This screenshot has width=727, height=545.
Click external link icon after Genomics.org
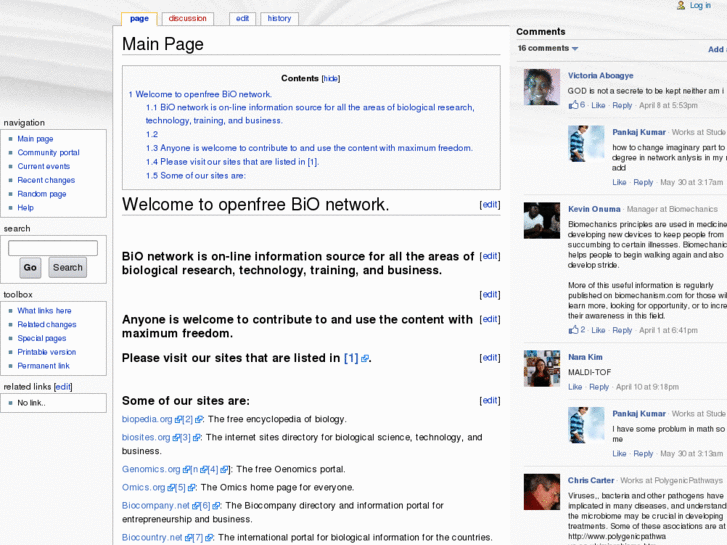point(186,470)
